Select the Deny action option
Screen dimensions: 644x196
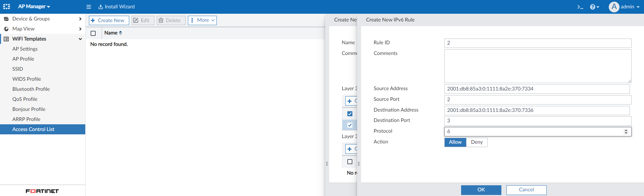(477, 142)
